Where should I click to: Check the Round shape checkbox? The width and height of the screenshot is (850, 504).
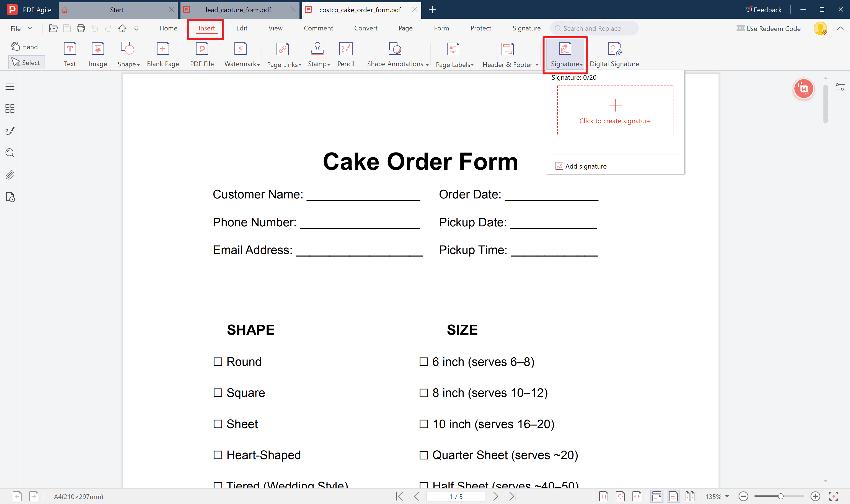218,362
